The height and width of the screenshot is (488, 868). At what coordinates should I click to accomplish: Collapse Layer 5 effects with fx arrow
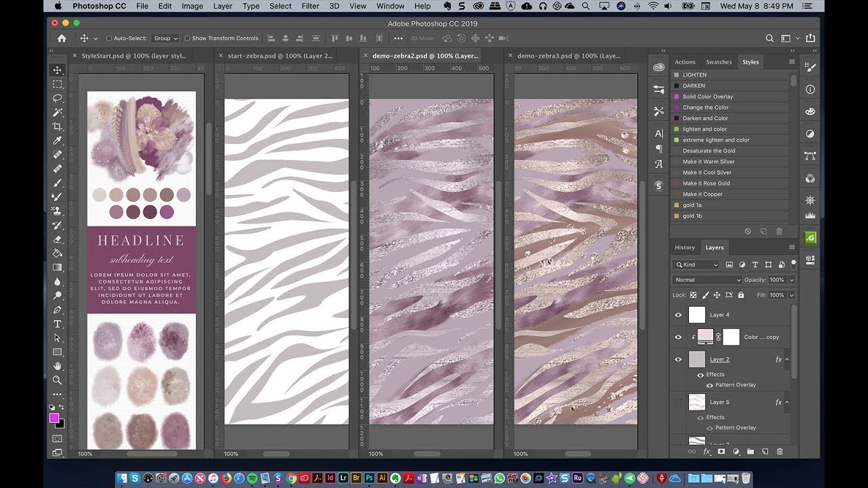point(787,402)
